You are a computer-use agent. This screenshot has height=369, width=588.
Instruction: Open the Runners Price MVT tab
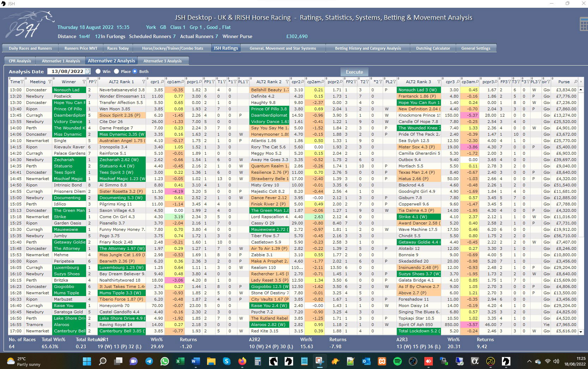coord(81,48)
